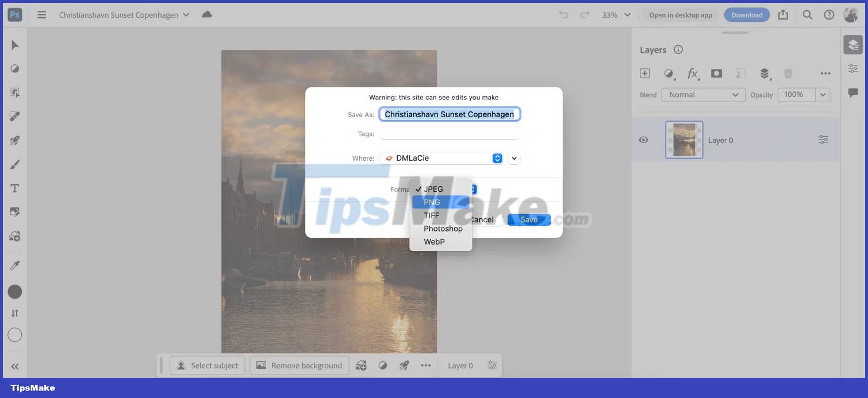Toggle visibility of Layer 0
868x398 pixels.
pyautogui.click(x=643, y=140)
